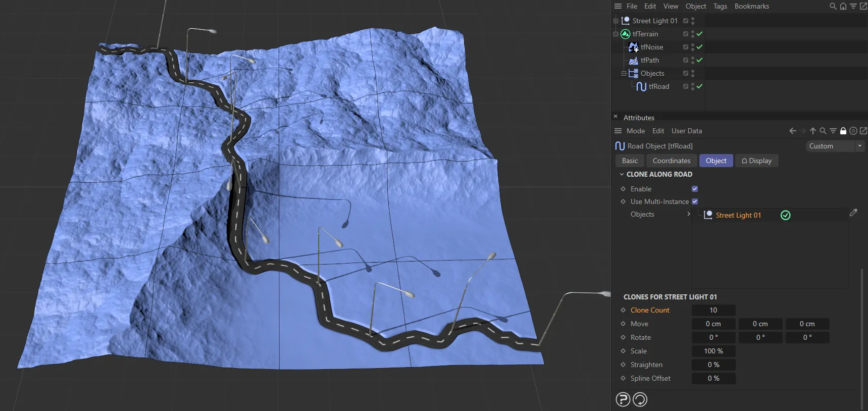The image size is (868, 411).
Task: Click the Clone Count input field
Action: click(x=713, y=310)
